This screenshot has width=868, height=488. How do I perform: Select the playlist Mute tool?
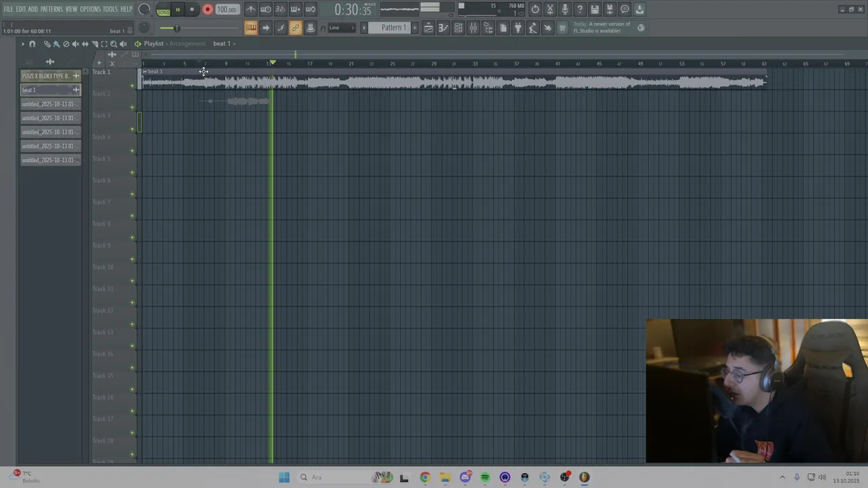[75, 43]
